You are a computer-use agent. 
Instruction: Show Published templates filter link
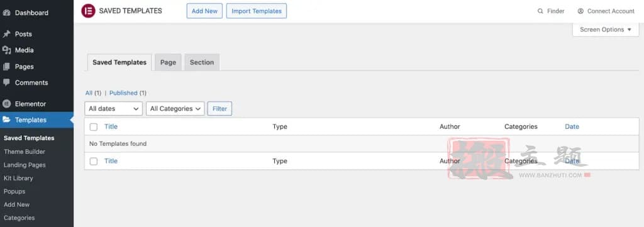point(123,93)
